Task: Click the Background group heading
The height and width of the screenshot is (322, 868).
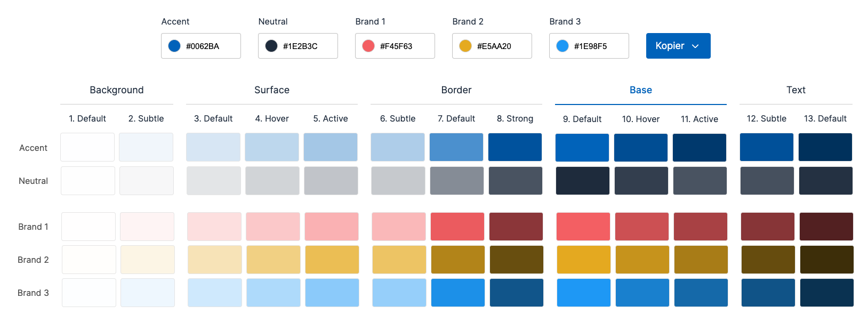Action: click(117, 90)
